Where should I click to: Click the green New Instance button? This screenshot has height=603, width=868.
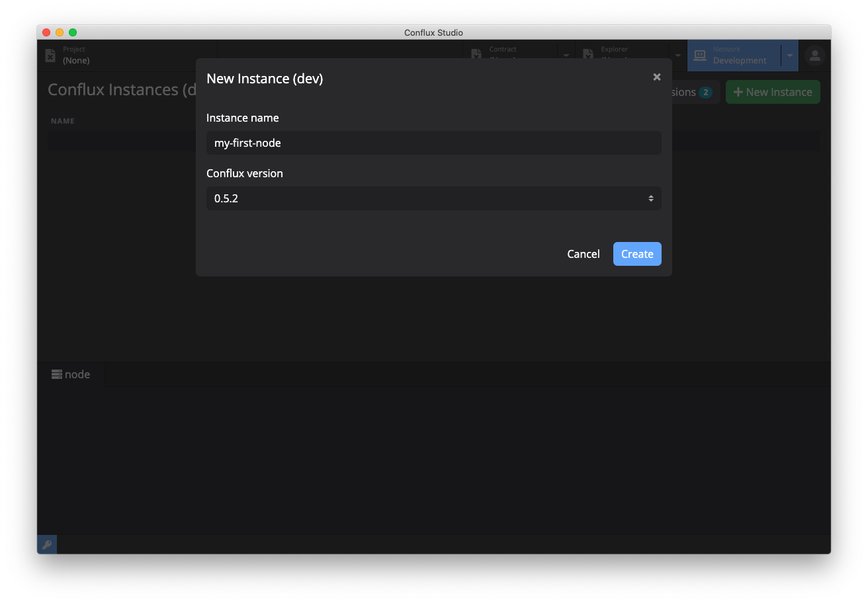click(773, 92)
